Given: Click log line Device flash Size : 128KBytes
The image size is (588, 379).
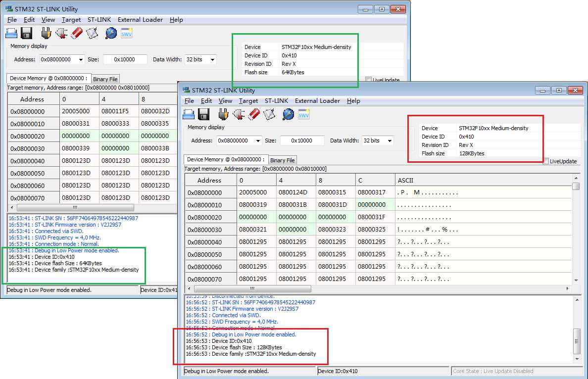Looking at the screenshot, I should click(234, 347).
